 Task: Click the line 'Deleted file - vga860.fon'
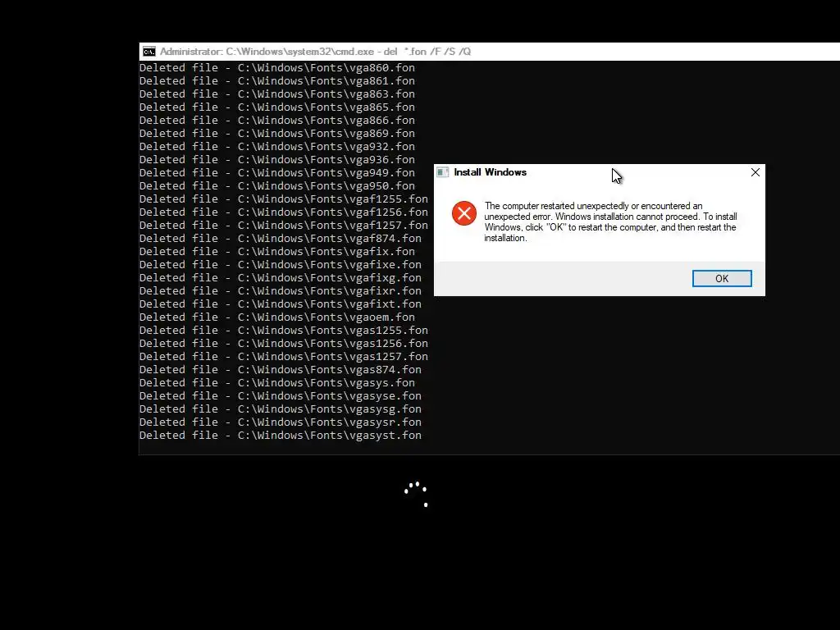click(x=277, y=67)
